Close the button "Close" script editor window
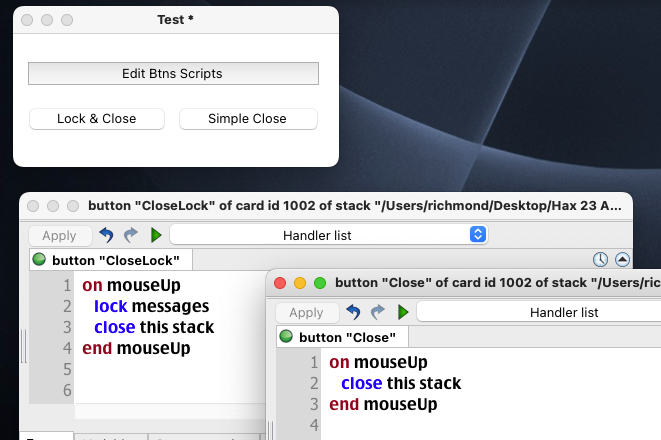 point(280,283)
